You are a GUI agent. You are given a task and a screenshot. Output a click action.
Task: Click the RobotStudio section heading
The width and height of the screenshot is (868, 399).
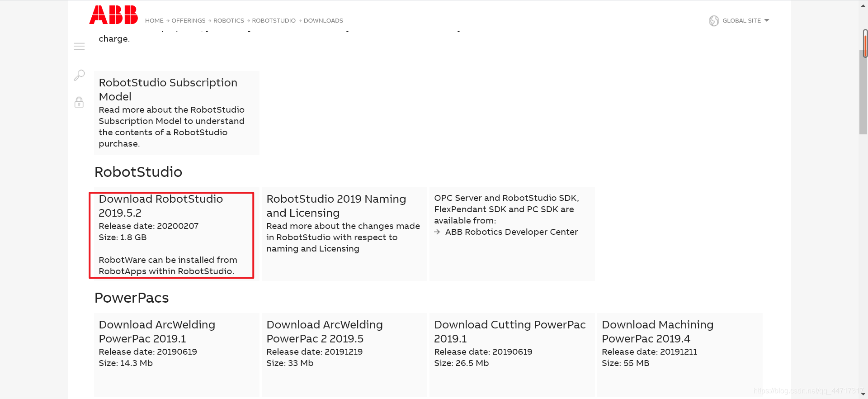tap(138, 172)
